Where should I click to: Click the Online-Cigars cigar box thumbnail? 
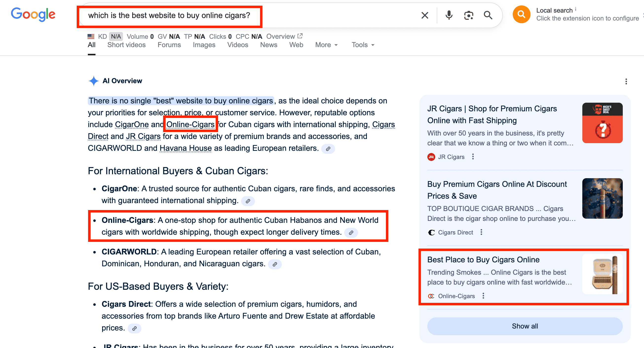point(602,274)
